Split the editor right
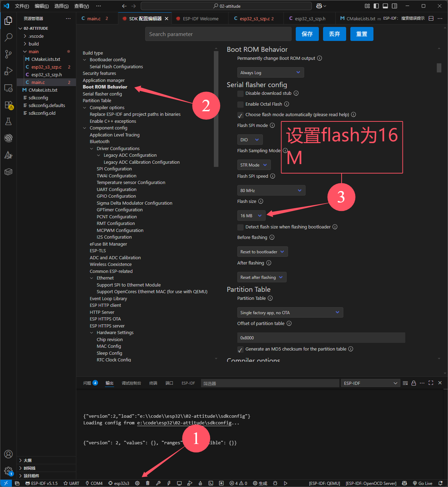 431,19
